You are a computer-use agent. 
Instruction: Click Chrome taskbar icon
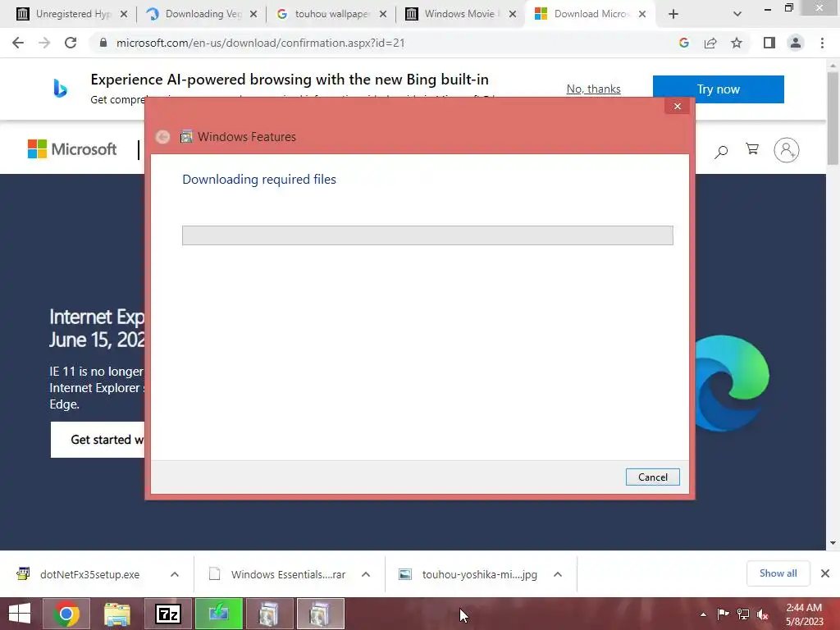(66, 614)
